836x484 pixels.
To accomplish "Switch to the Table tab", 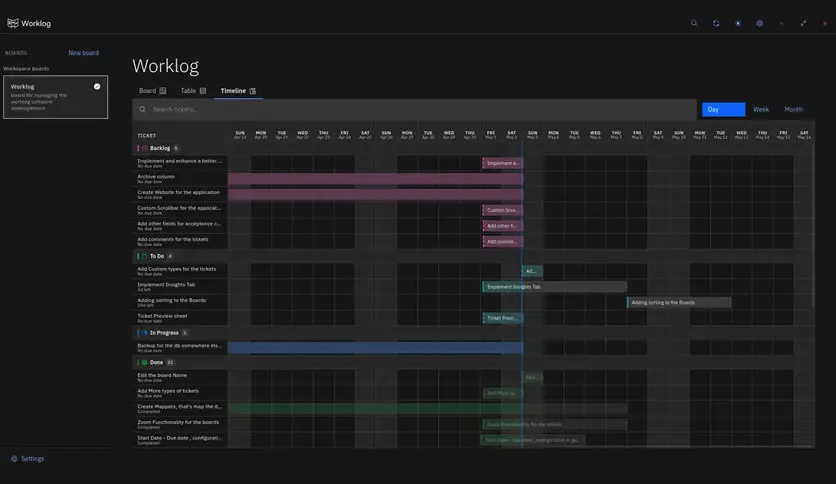I will (x=193, y=91).
